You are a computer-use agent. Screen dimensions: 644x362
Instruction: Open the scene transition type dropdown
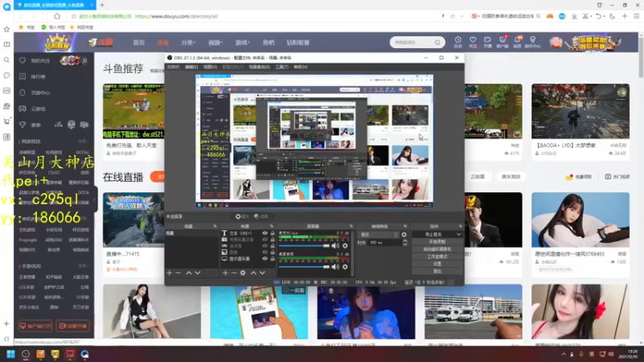(x=378, y=235)
